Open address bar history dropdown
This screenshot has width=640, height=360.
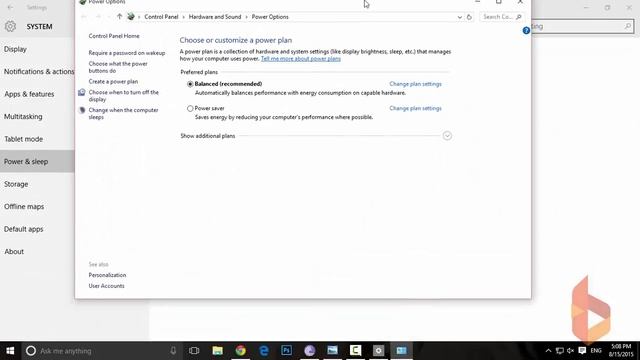click(460, 17)
